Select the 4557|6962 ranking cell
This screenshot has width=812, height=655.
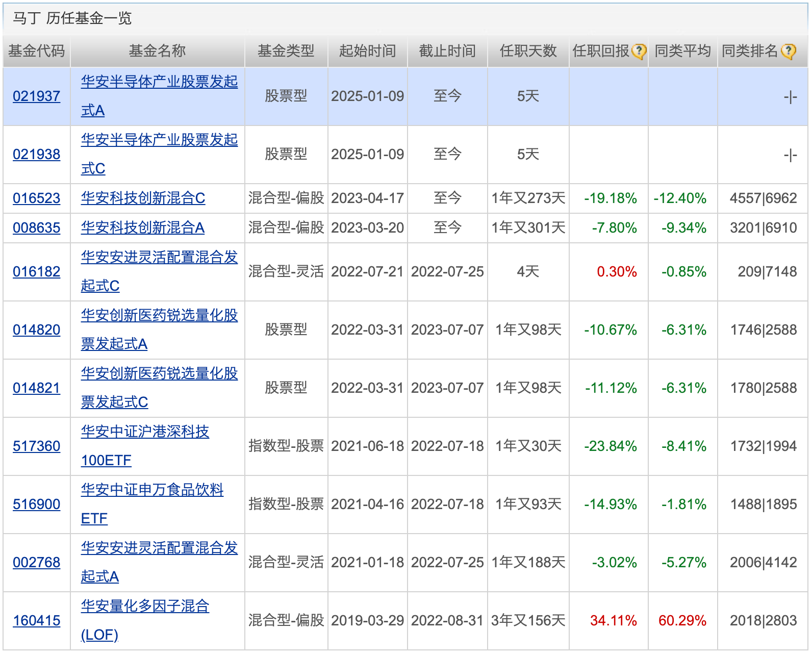click(763, 198)
